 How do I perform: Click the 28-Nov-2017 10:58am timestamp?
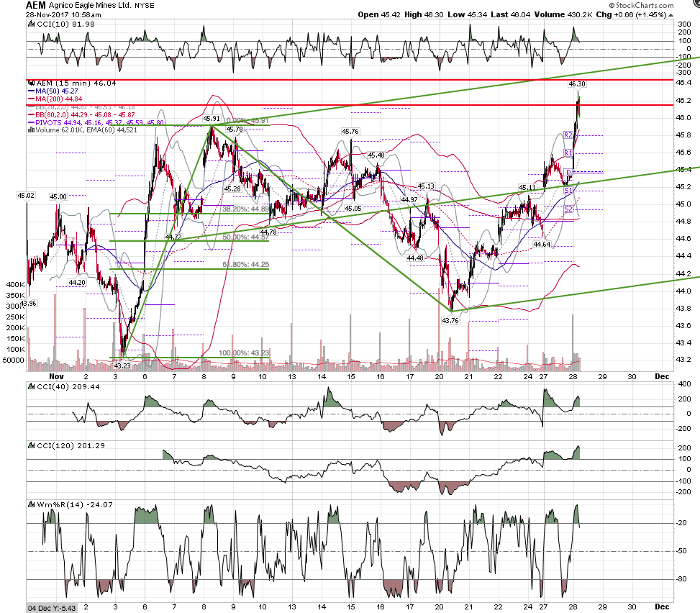[63, 14]
